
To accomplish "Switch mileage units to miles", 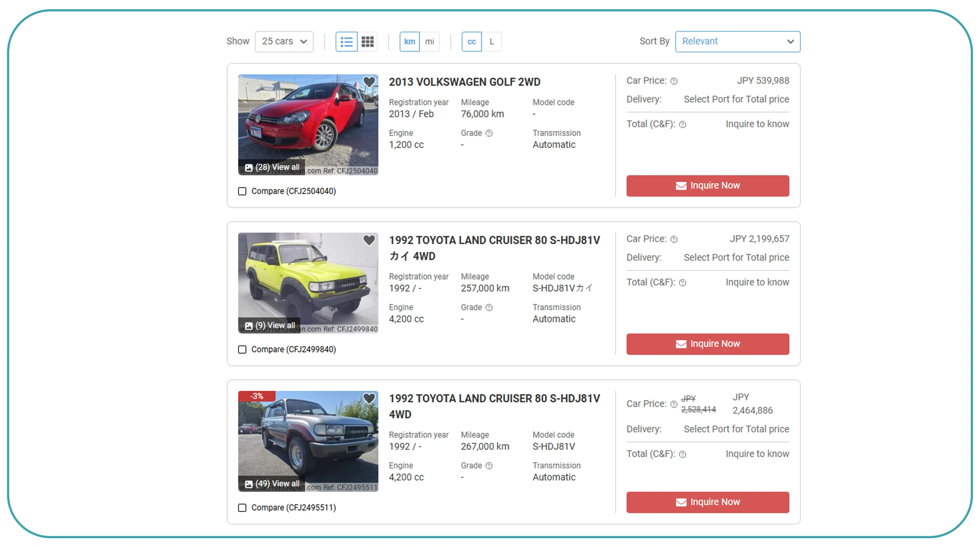I will 430,41.
